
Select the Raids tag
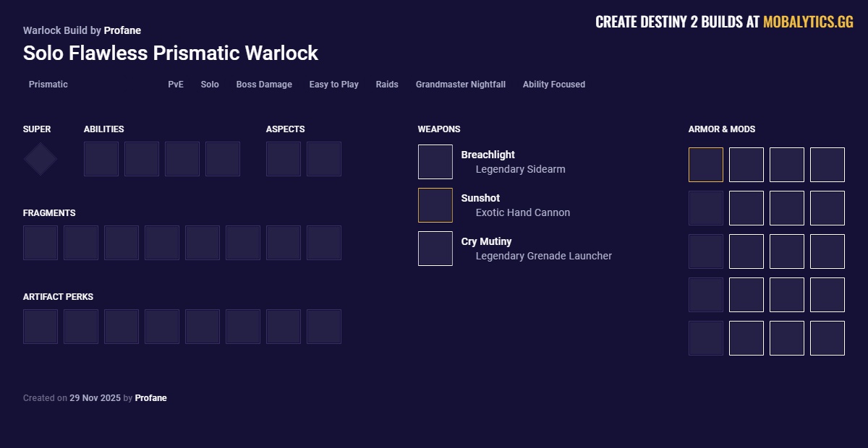pyautogui.click(x=387, y=85)
